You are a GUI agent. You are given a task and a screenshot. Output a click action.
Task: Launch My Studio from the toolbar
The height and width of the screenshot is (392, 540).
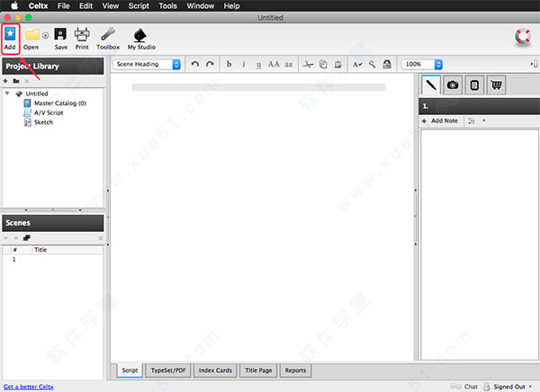[x=141, y=39]
